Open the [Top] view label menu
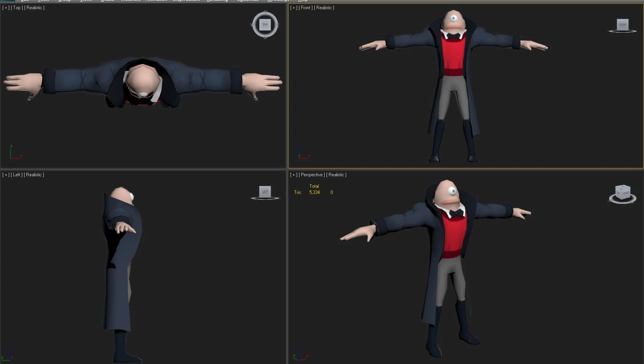Screen dimensions: 644x364 coord(17,8)
